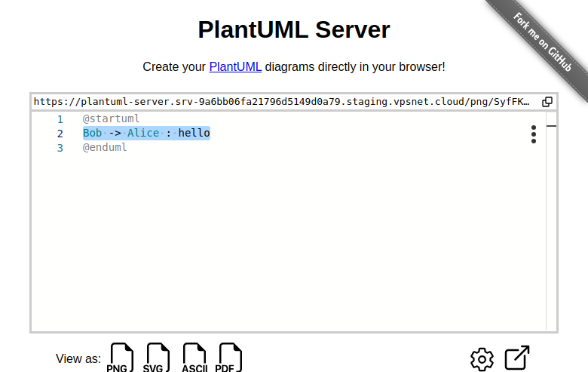588x372 pixels.
Task: Click the editor overview ruler marker
Action: pyautogui.click(x=551, y=126)
